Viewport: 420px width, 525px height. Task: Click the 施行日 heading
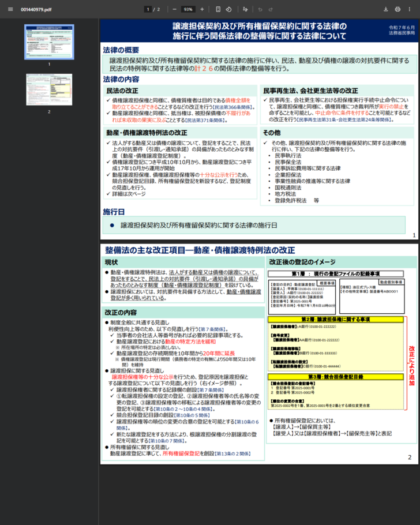[x=114, y=212]
